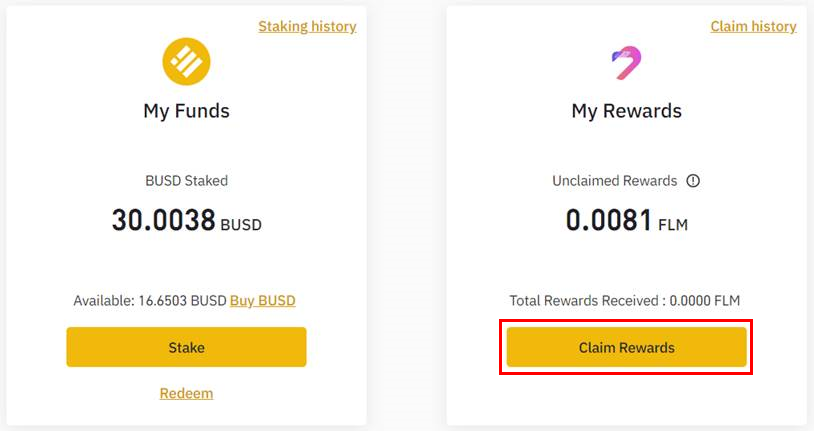Click the BUSD unit beside 30.0038
The image size is (814, 431).
click(x=241, y=225)
